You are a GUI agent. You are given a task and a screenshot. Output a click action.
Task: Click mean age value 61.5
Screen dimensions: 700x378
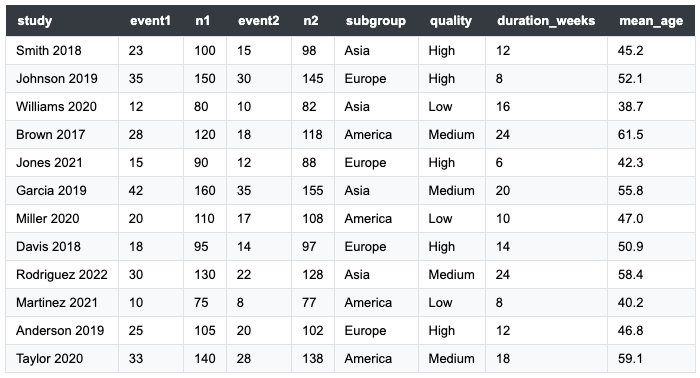click(630, 135)
